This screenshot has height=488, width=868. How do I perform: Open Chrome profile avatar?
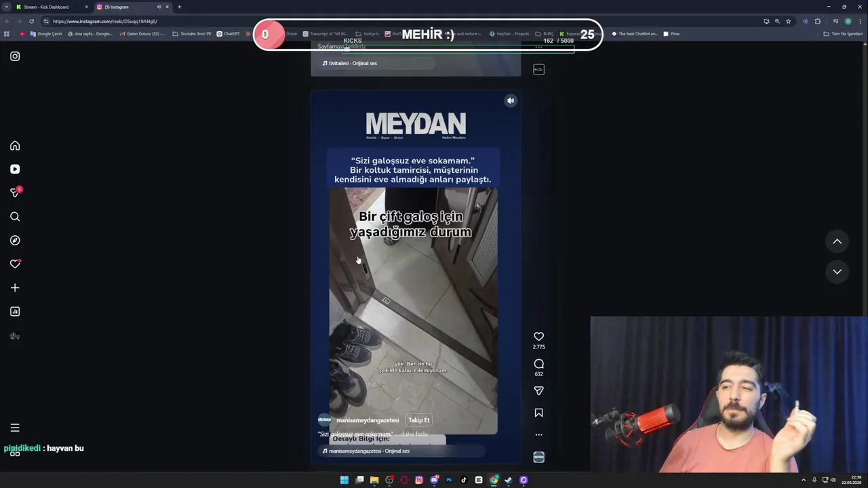848,21
